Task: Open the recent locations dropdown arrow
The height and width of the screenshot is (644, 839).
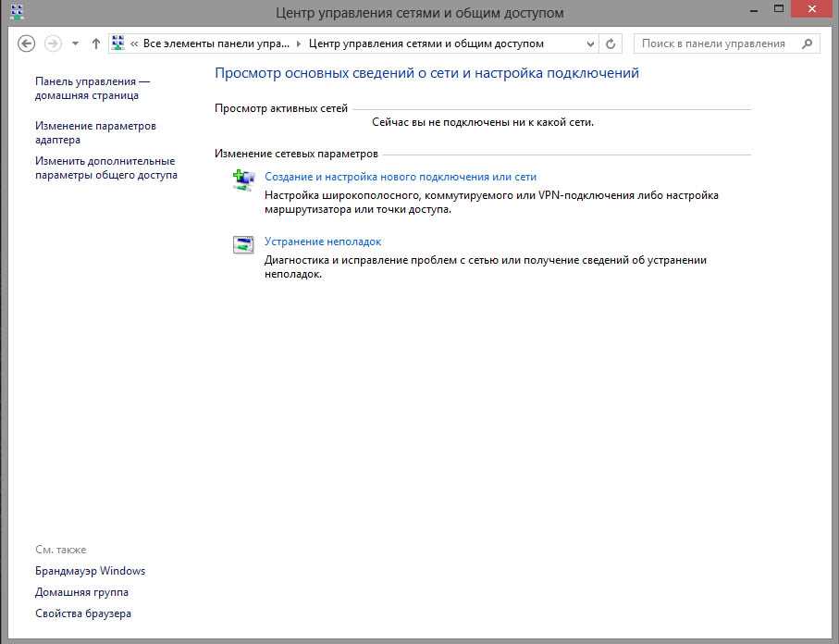Action: click(x=76, y=43)
